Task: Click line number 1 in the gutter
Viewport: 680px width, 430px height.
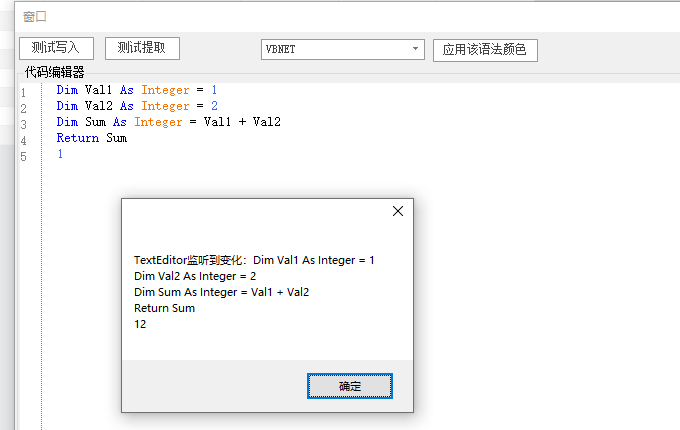Action: coord(23,93)
